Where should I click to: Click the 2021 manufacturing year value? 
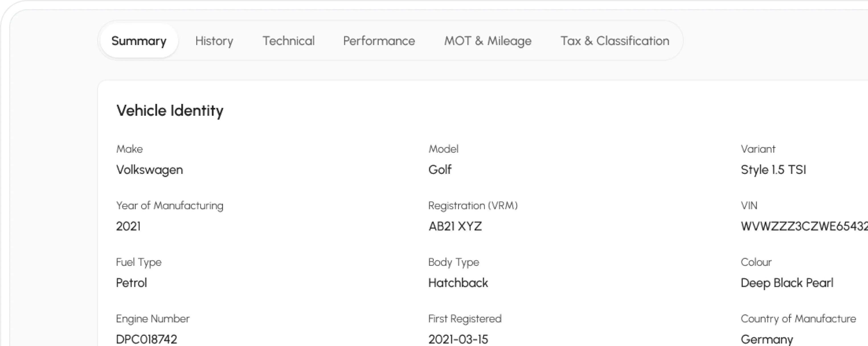click(128, 226)
